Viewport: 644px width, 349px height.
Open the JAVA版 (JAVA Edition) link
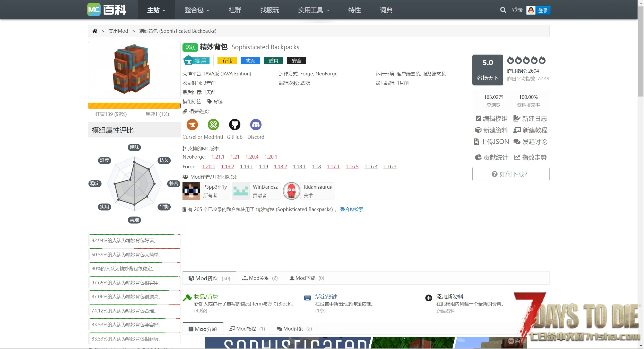pos(227,74)
